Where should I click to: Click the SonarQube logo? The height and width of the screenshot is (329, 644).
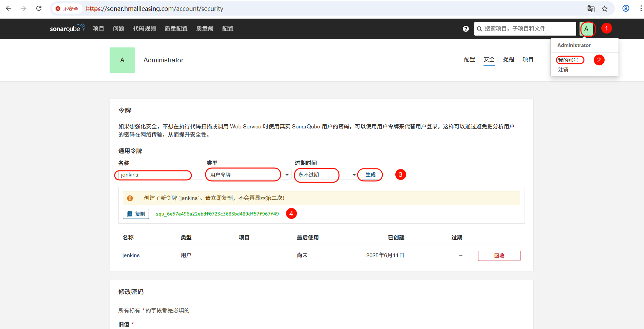(67, 28)
